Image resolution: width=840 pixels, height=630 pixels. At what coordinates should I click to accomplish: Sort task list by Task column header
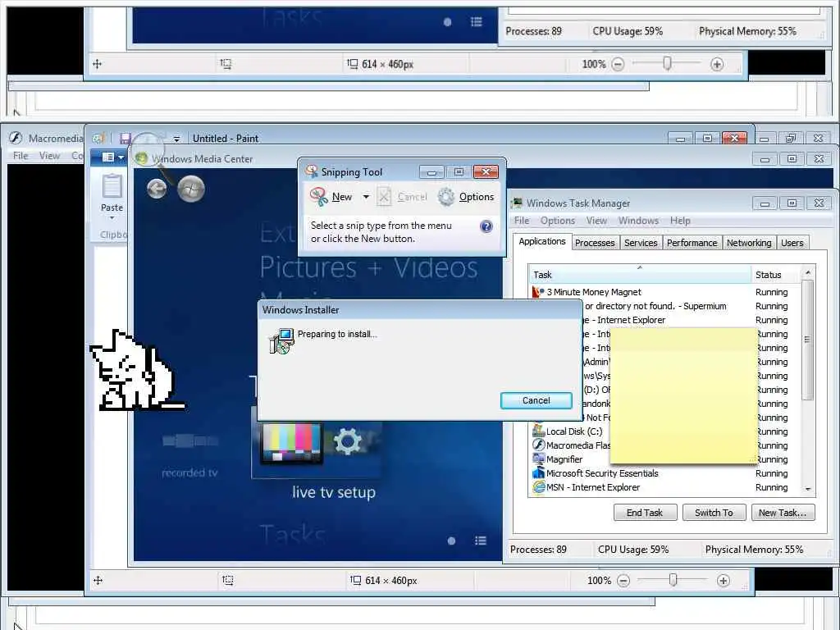pyautogui.click(x=640, y=274)
